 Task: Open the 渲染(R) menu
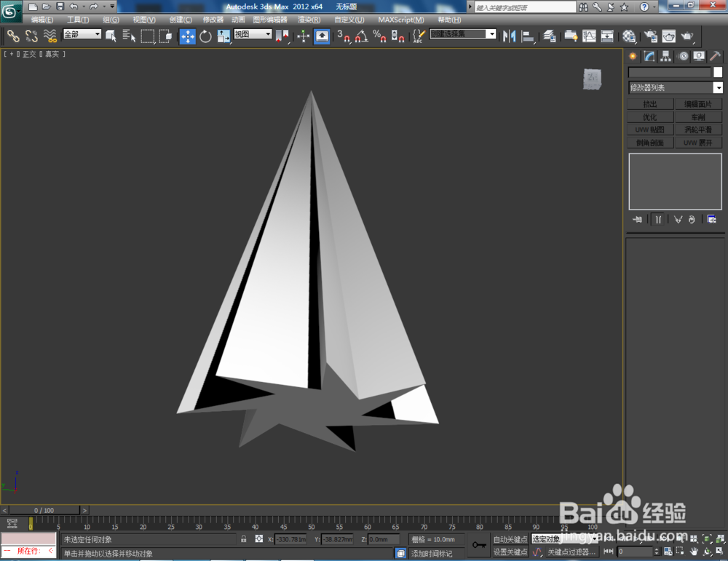(309, 20)
